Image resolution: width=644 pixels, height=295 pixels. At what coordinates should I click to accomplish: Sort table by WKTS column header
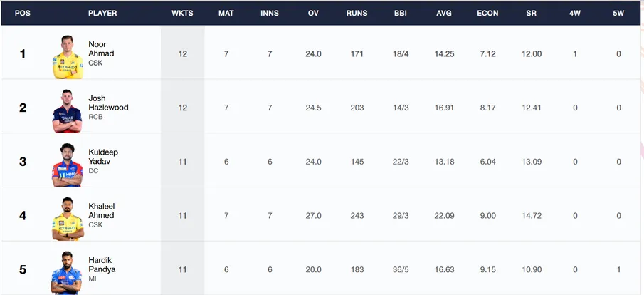[182, 13]
